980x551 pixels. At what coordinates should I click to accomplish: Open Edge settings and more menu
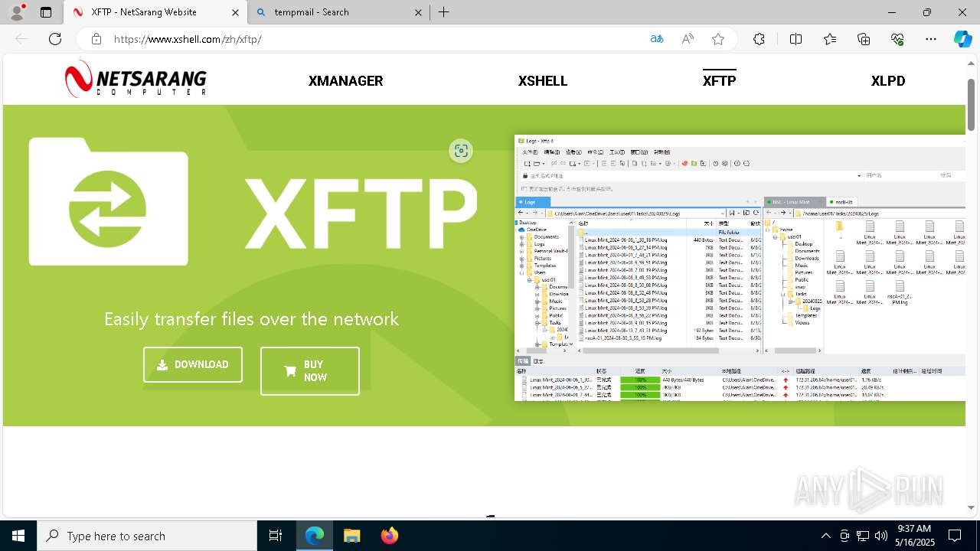(931, 39)
